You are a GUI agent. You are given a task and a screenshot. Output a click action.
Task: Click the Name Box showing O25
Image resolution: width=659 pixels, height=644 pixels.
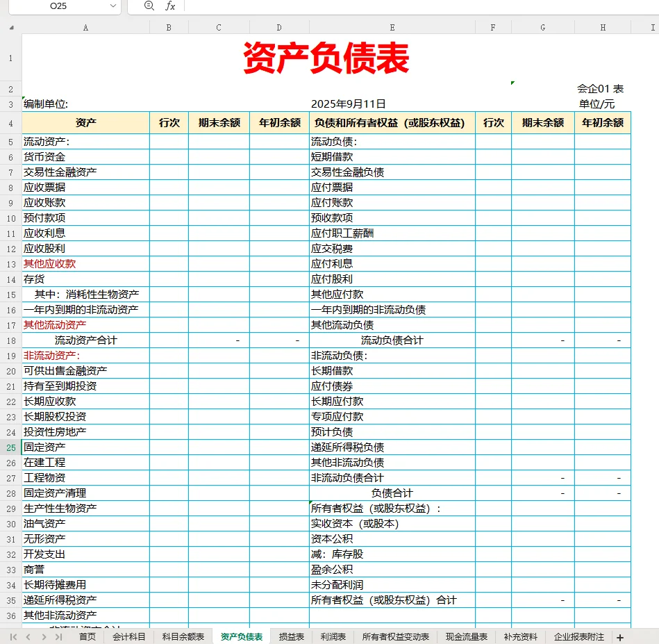coord(58,6)
